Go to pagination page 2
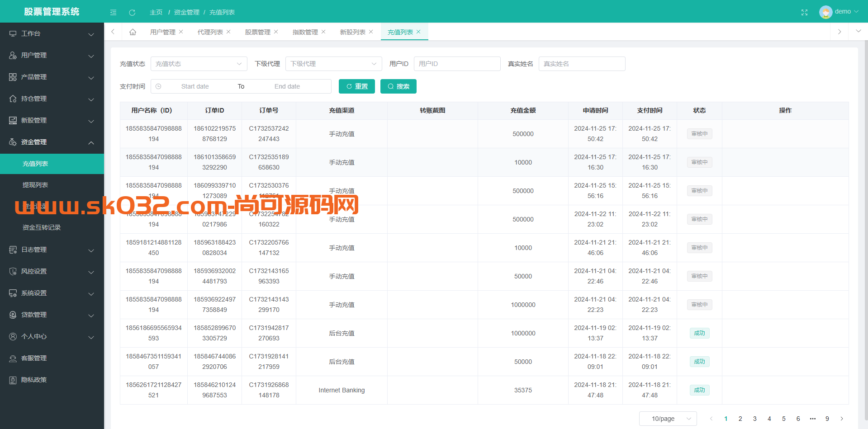 point(740,419)
